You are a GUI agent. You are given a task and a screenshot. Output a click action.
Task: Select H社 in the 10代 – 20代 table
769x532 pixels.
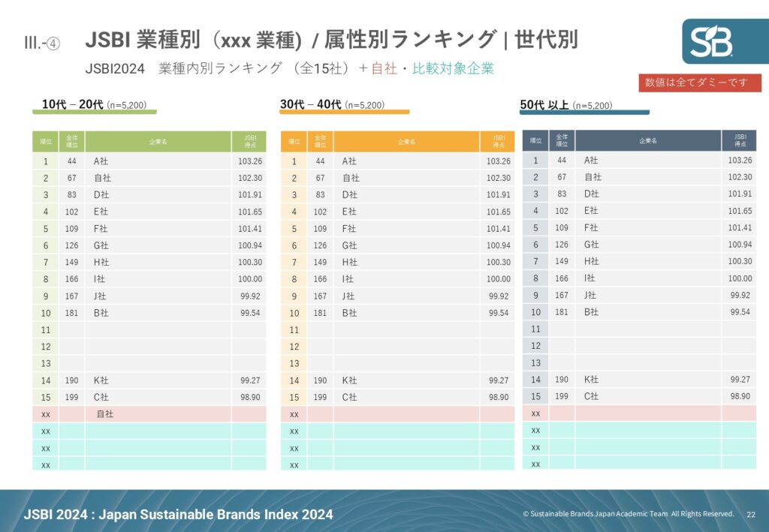point(101,262)
